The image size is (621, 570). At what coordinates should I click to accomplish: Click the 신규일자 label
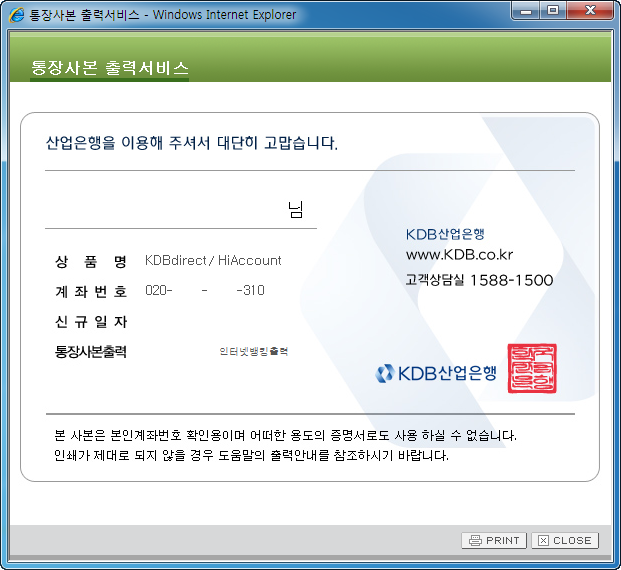[91, 321]
